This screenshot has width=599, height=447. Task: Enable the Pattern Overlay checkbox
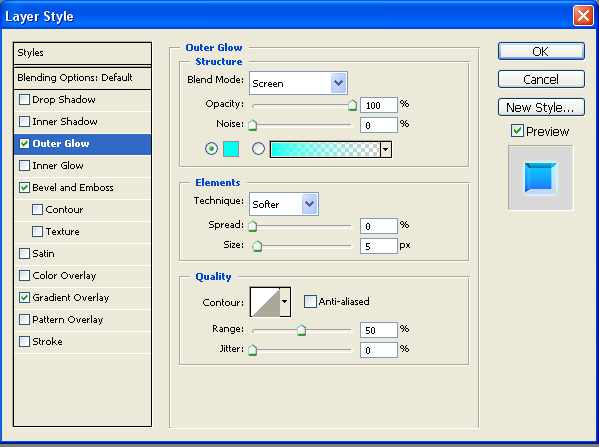(x=24, y=319)
